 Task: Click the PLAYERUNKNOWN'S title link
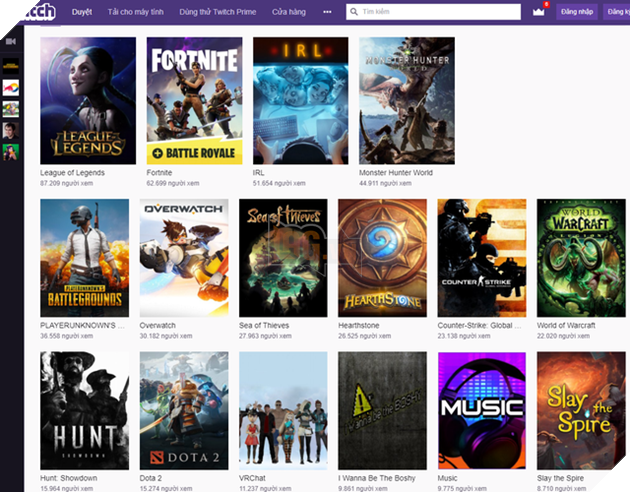[82, 325]
